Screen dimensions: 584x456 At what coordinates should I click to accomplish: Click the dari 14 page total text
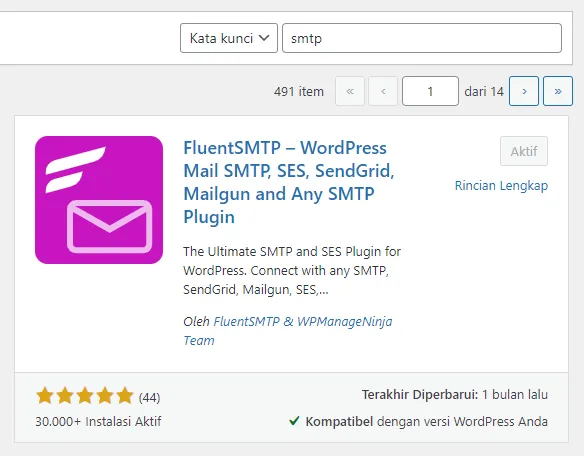click(x=484, y=91)
